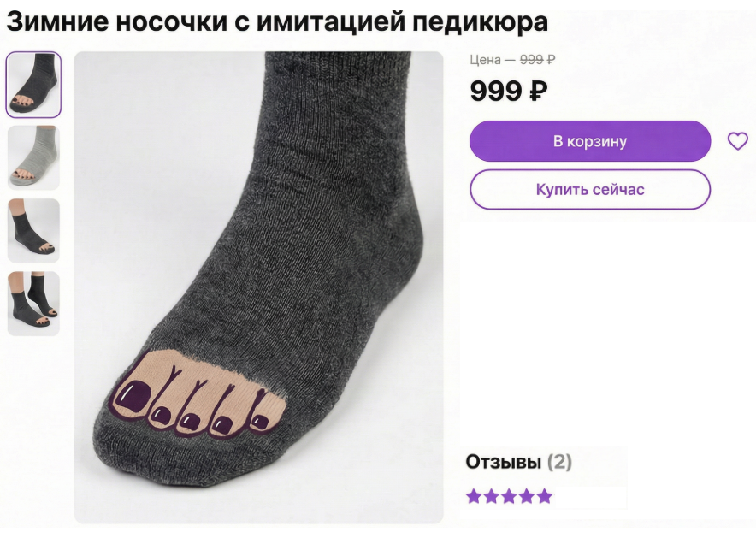Click the fourth purple rating star
This screenshot has height=538, width=756.
(x=527, y=496)
